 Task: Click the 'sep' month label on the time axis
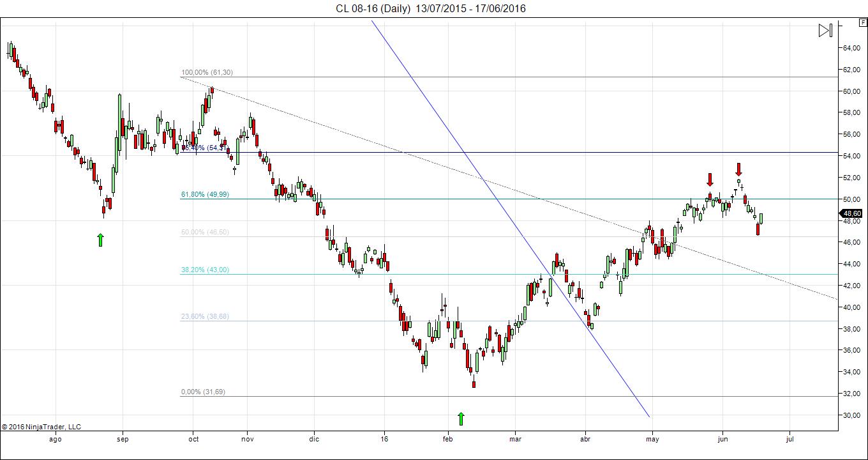coord(123,439)
